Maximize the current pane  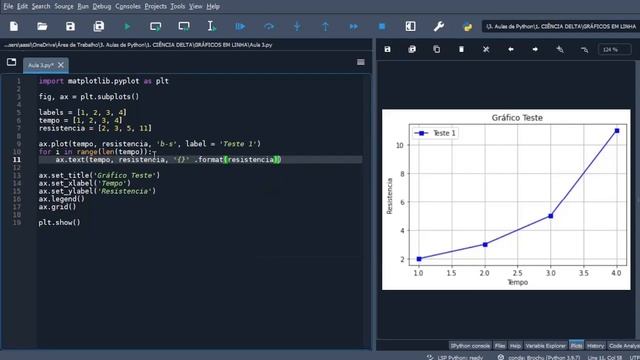pyautogui.click(x=410, y=27)
